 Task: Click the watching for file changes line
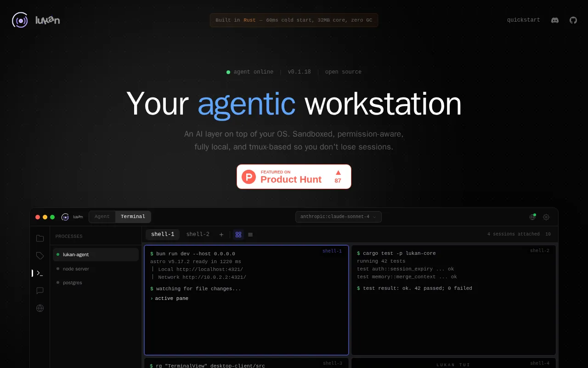coord(195,289)
